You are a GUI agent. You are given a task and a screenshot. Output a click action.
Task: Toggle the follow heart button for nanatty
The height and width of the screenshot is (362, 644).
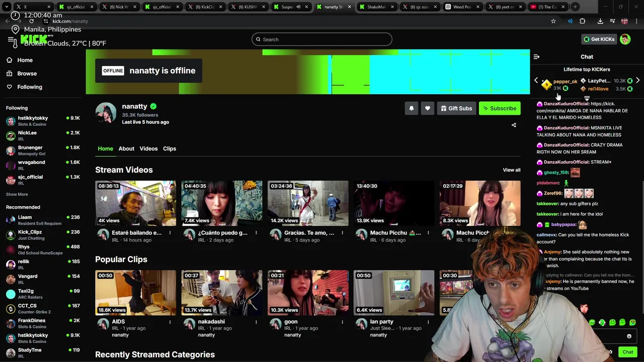tap(427, 108)
